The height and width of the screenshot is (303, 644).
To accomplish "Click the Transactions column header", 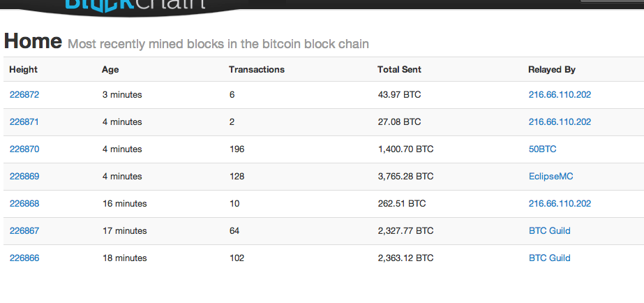I will tap(257, 70).
